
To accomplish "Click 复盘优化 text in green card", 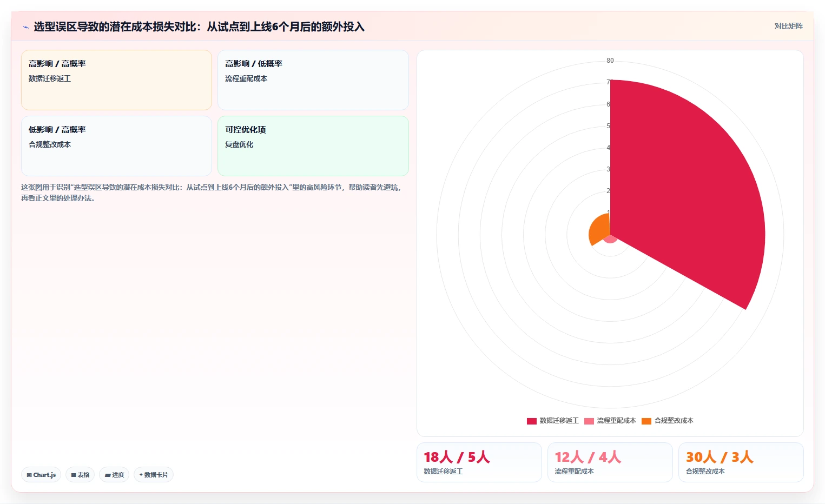I will tap(239, 144).
